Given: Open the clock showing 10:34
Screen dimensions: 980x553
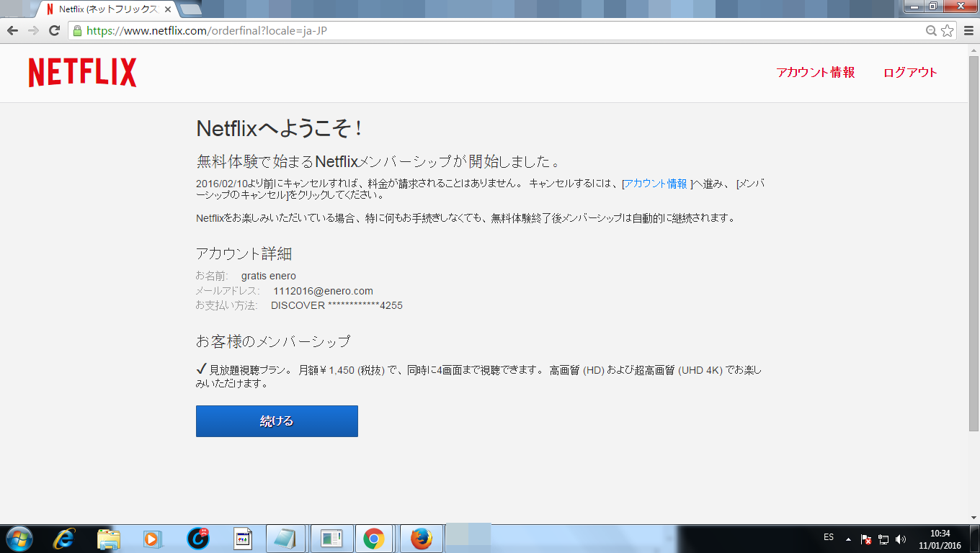Looking at the screenshot, I should pos(940,539).
